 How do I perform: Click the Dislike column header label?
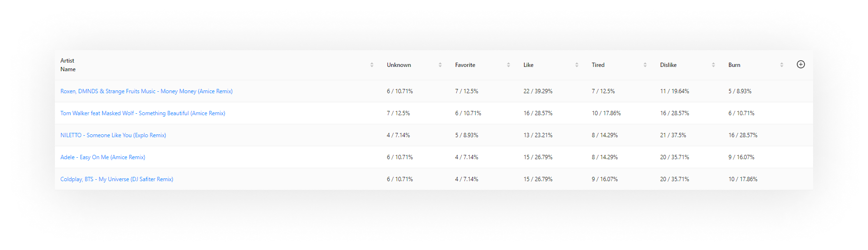(668, 65)
